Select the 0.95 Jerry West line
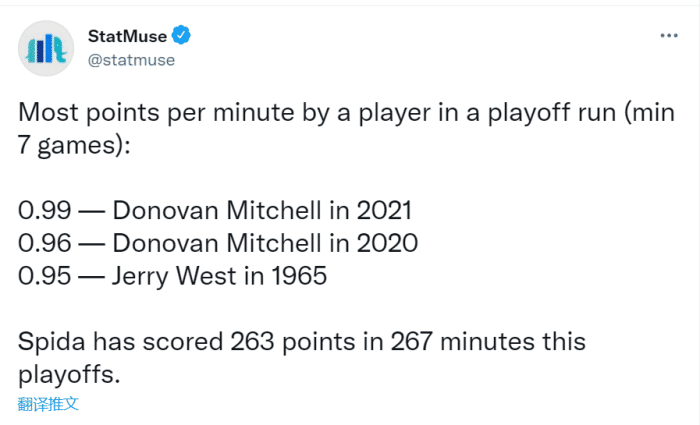This screenshot has width=700, height=425. (172, 275)
